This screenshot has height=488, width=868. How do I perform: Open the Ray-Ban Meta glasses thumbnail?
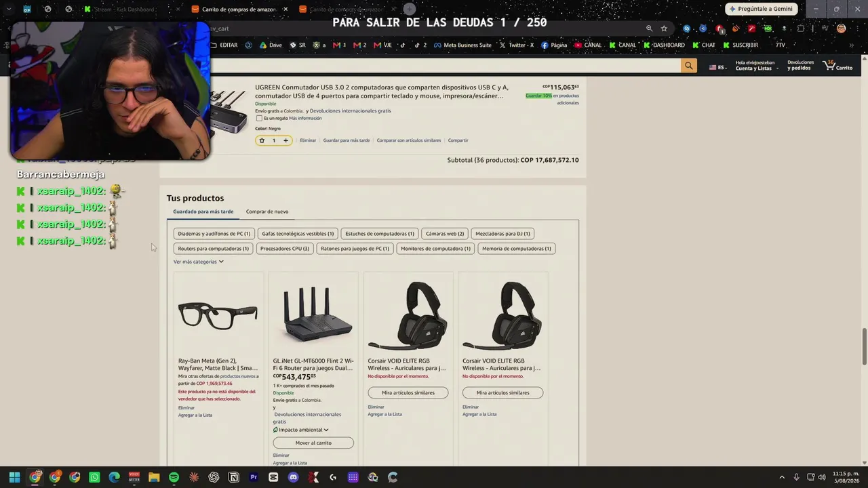click(218, 315)
